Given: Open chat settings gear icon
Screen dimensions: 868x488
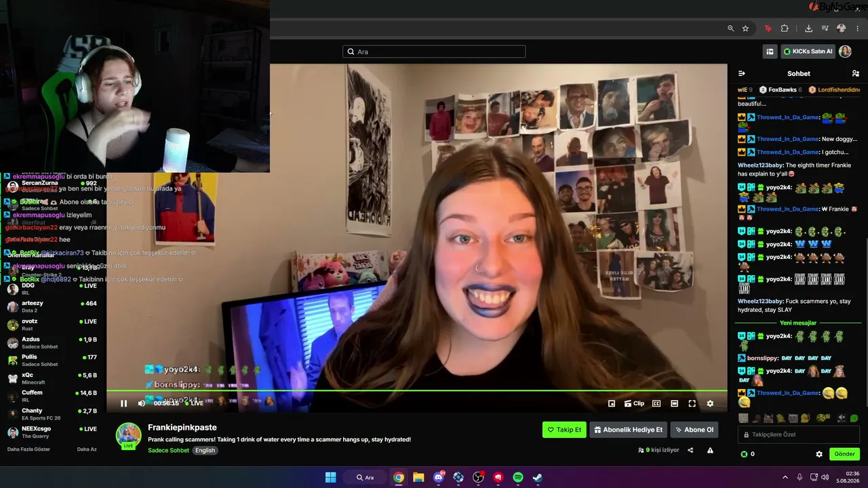Looking at the screenshot, I should tap(819, 454).
